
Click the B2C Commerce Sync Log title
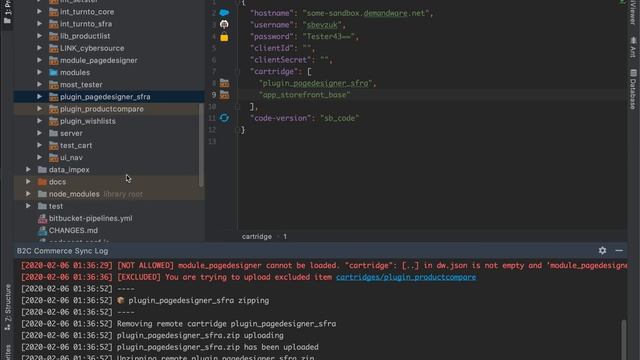(62, 251)
